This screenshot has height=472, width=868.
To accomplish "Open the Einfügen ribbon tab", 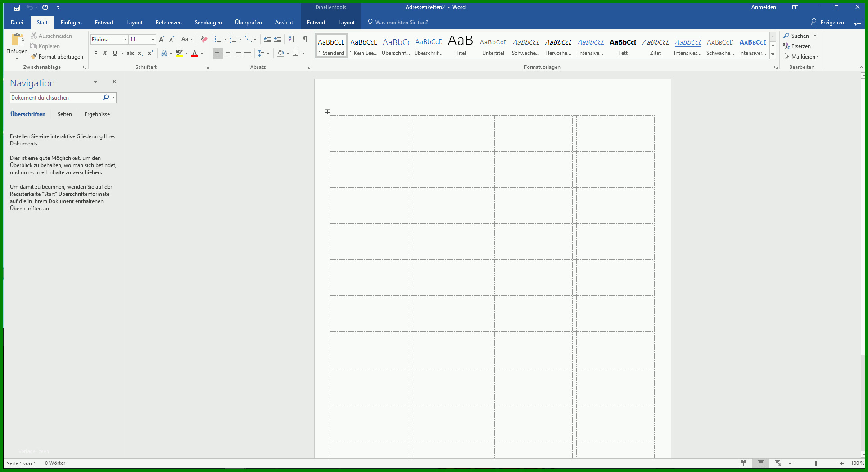I will pos(71,22).
